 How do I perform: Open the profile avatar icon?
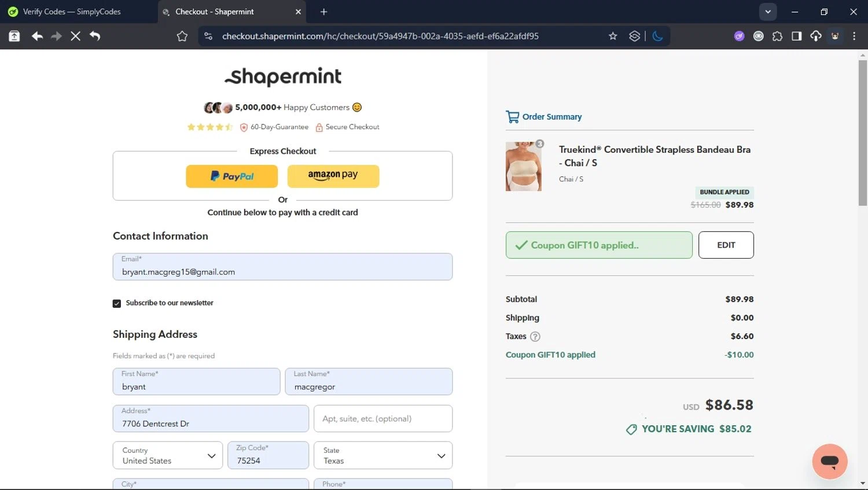click(835, 36)
